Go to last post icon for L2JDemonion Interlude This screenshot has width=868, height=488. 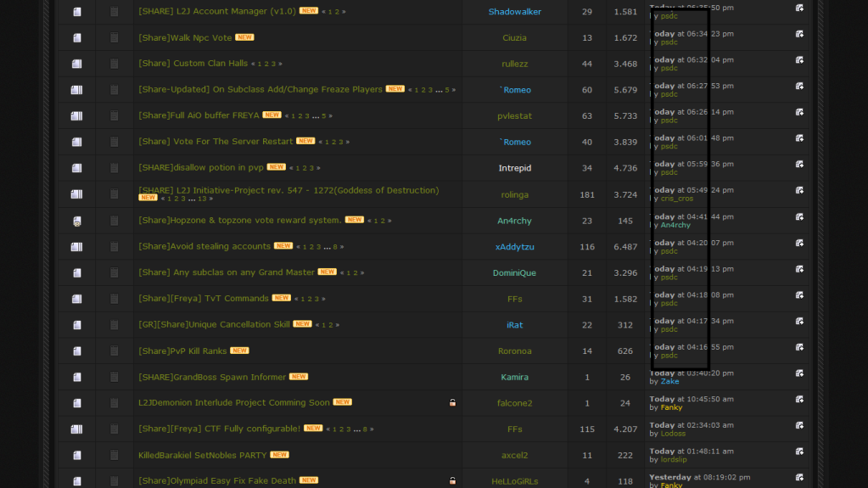(799, 399)
